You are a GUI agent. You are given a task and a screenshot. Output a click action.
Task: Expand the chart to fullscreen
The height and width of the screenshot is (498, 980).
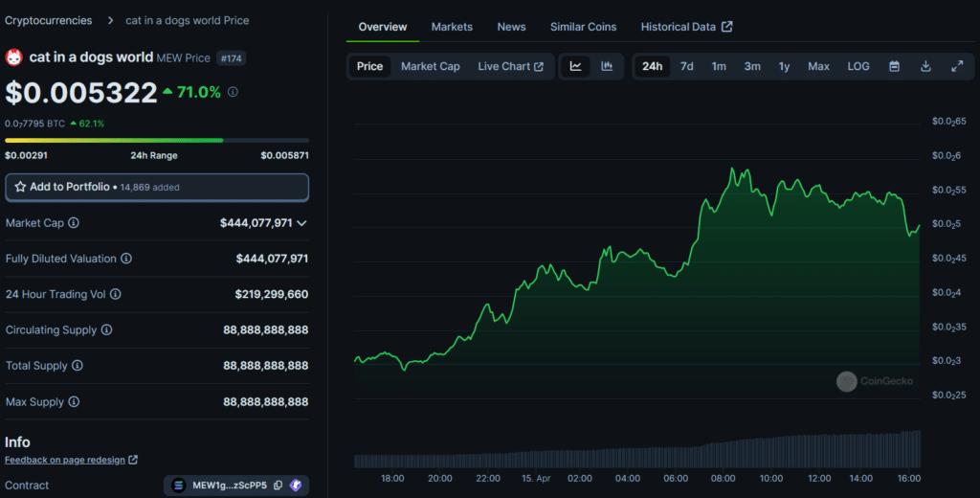tap(957, 66)
